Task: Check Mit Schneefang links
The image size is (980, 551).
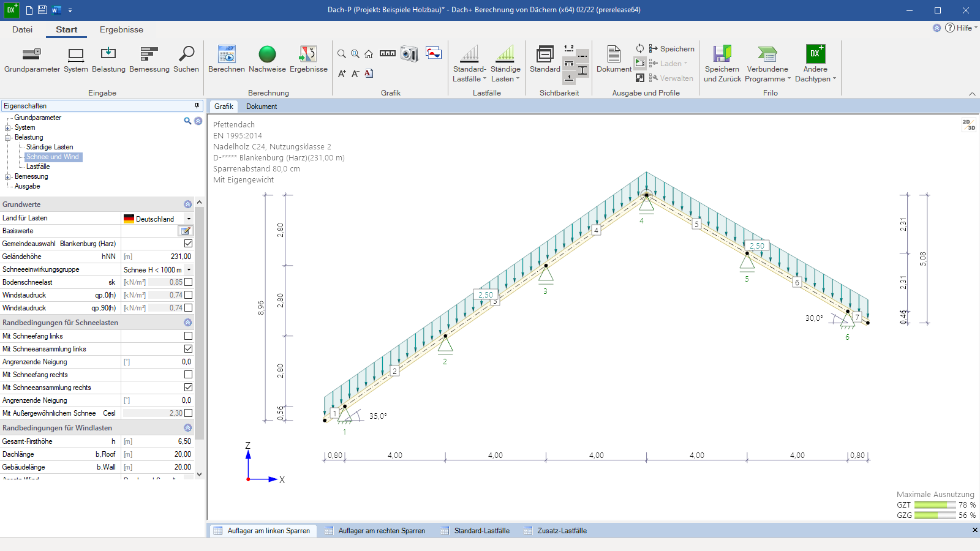Action: 188,336
